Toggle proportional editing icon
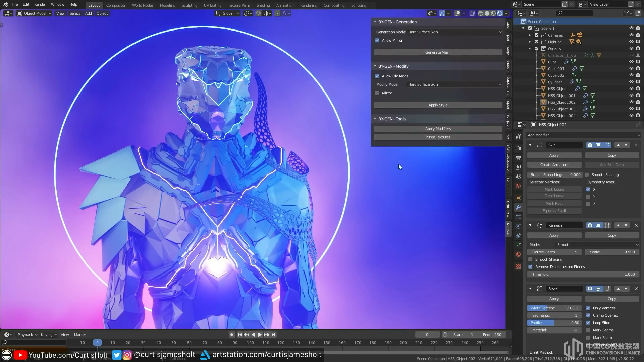Screen dimensions: 644x362 point(277,13)
